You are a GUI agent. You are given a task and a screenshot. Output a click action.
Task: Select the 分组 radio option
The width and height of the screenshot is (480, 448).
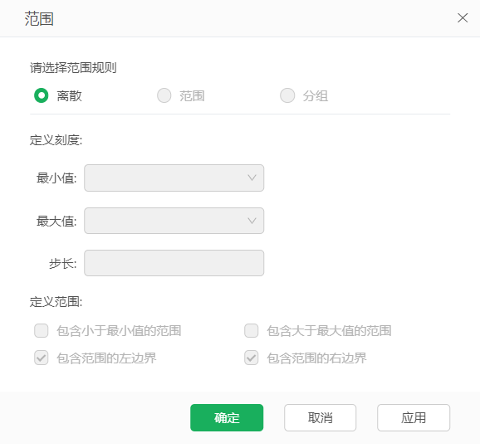point(287,95)
